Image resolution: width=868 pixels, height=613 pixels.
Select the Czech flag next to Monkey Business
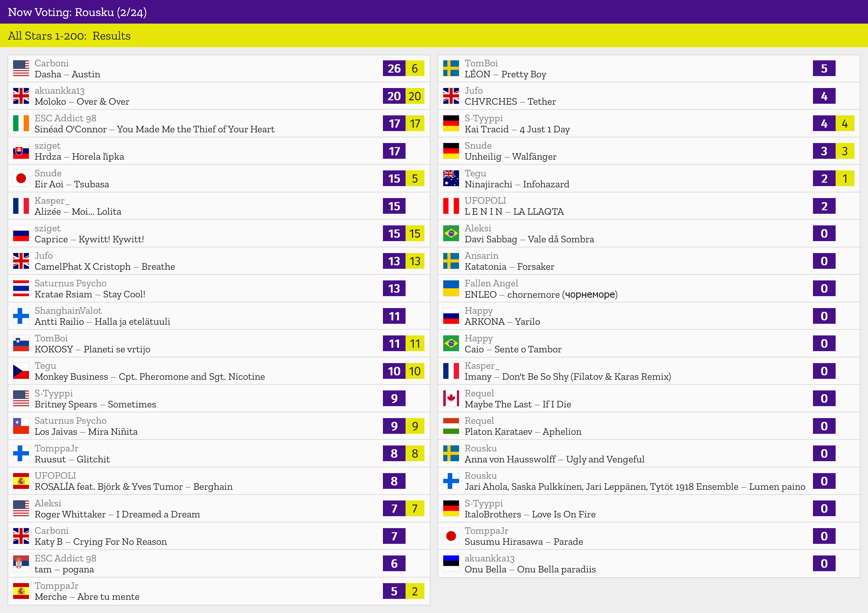click(x=21, y=371)
